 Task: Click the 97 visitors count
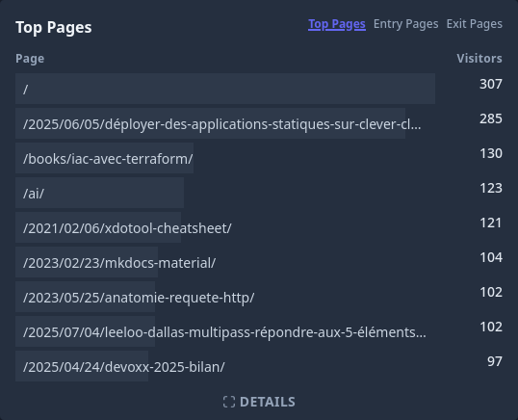pyautogui.click(x=495, y=361)
